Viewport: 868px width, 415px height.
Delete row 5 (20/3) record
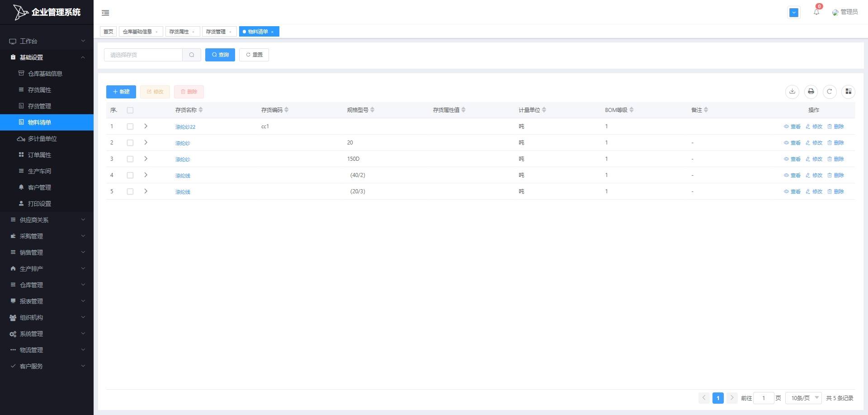[x=835, y=191]
